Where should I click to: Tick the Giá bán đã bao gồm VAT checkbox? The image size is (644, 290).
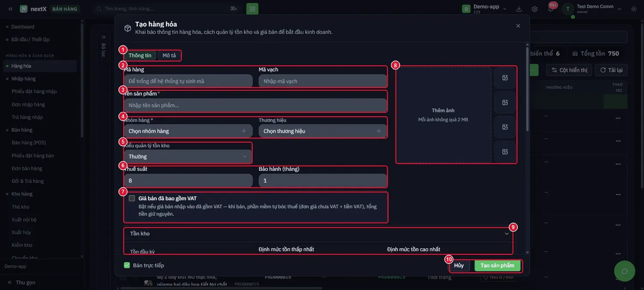pos(132,198)
